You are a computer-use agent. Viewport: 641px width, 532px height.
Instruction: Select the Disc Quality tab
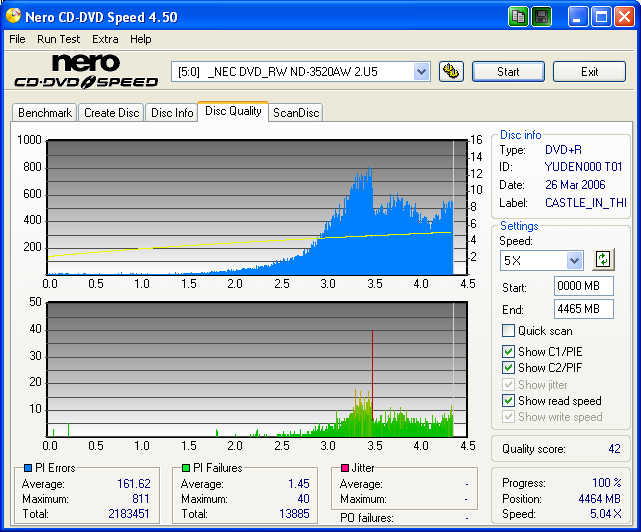pyautogui.click(x=233, y=111)
